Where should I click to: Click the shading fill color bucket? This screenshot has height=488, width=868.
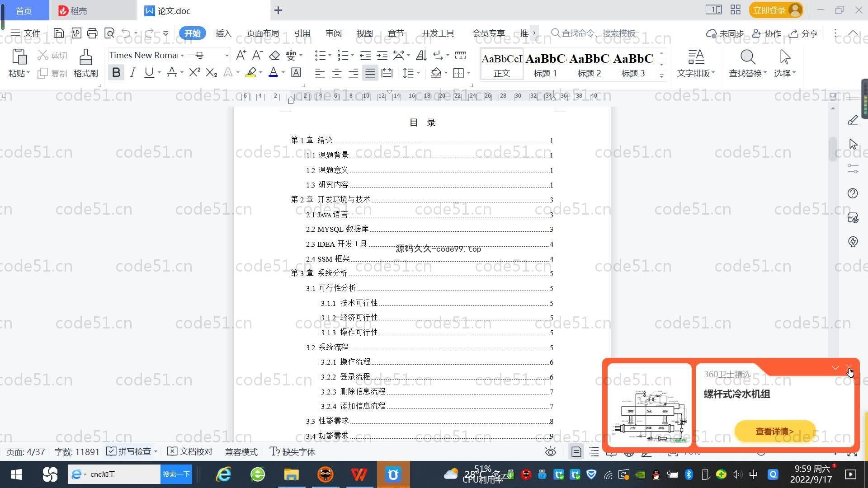pyautogui.click(x=436, y=73)
